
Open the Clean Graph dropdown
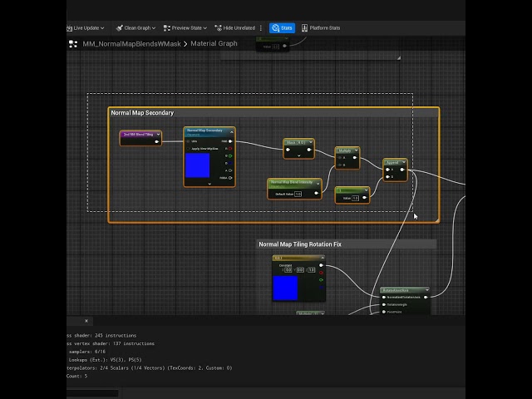(135, 27)
